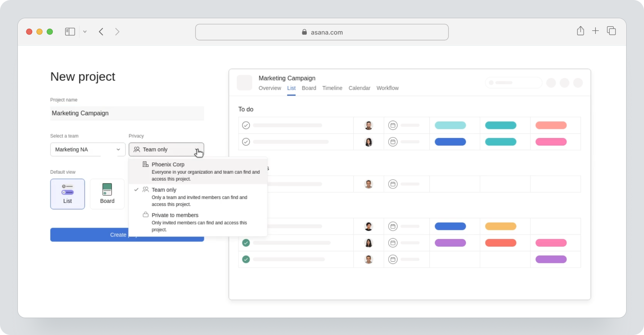This screenshot has width=644, height=335.
Task: Click the Create project button
Action: [127, 234]
